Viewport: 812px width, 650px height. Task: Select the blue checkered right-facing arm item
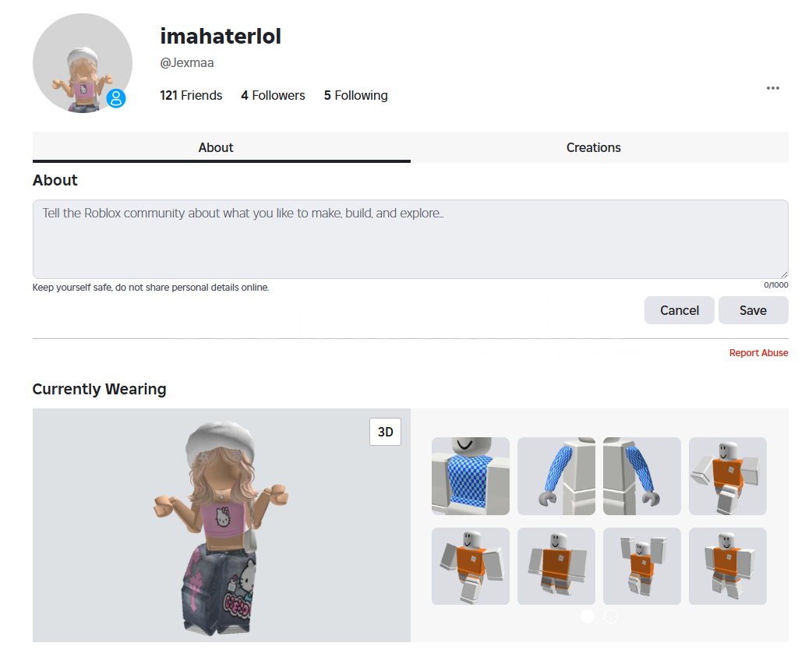point(641,475)
